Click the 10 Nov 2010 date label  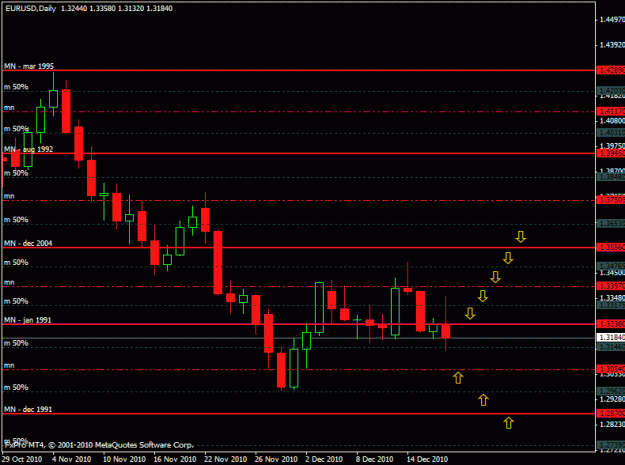pos(124,459)
